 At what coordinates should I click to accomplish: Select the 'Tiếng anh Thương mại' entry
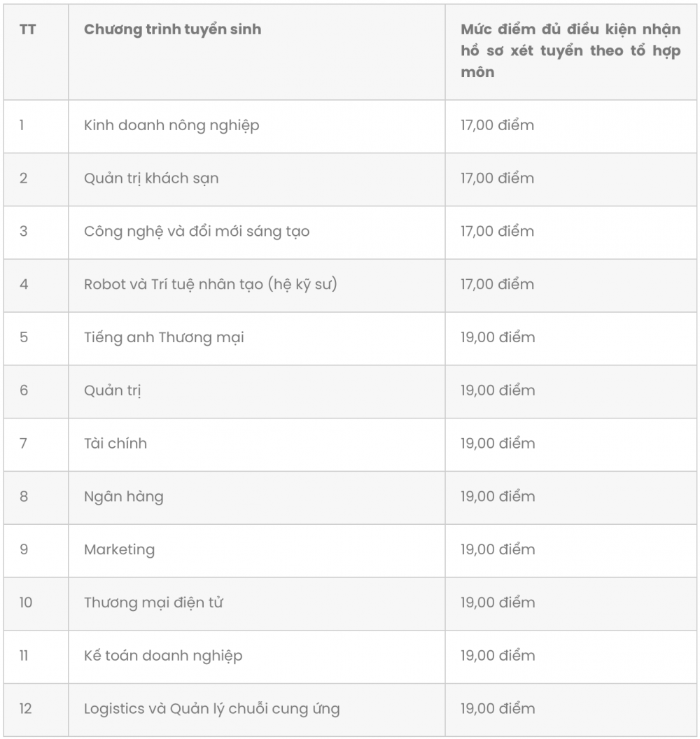pyautogui.click(x=164, y=338)
